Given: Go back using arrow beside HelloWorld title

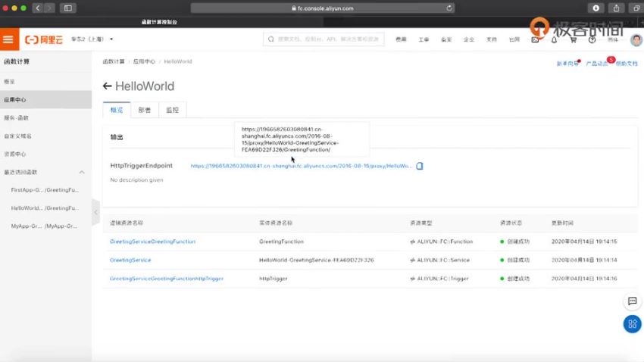Looking at the screenshot, I should tap(107, 86).
